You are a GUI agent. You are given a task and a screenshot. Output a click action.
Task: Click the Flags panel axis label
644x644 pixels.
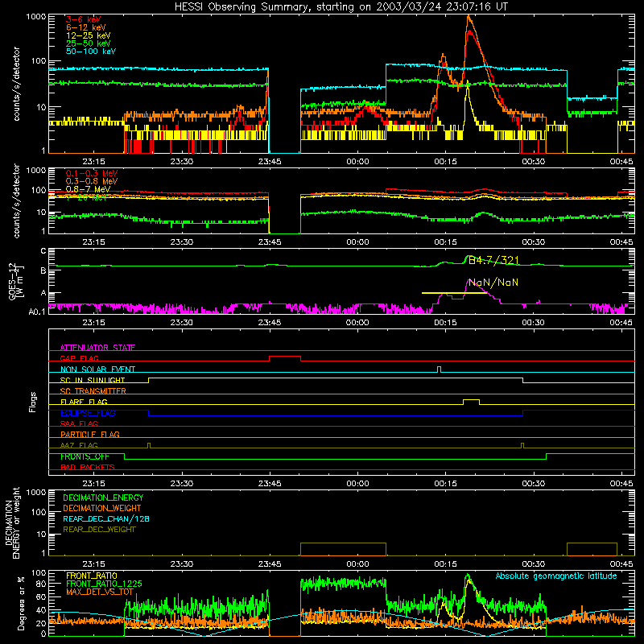tap(33, 402)
